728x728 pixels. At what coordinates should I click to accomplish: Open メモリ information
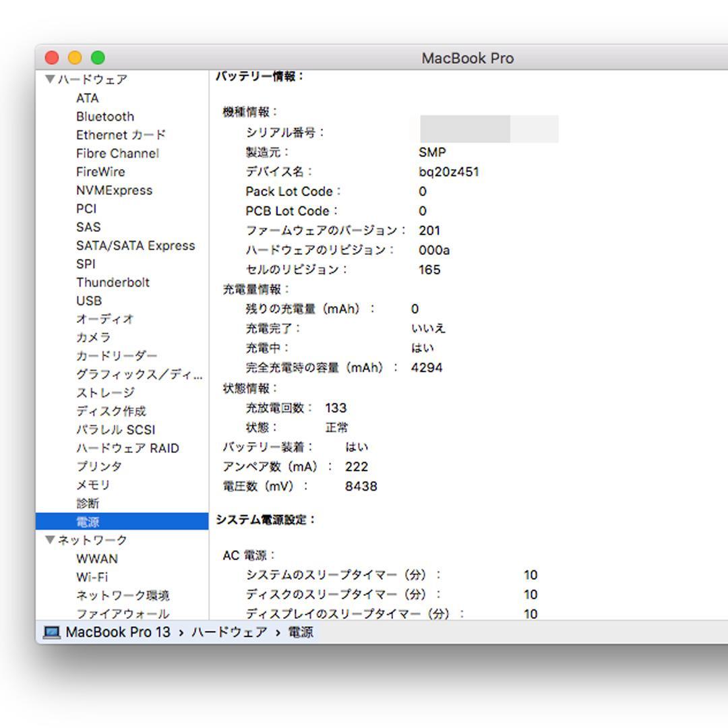point(93,485)
